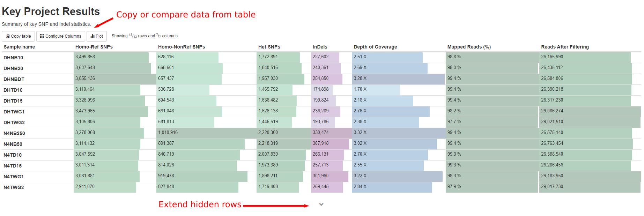Image resolution: width=644 pixels, height=216 pixels.
Task: Click Homo-NonRef SNPs value 536,728
Action: click(x=166, y=89)
